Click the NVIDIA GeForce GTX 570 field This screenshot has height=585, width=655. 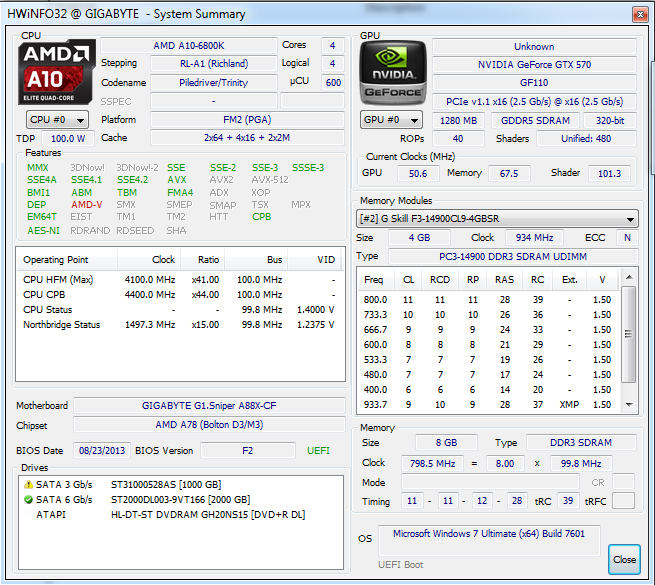[x=534, y=65]
